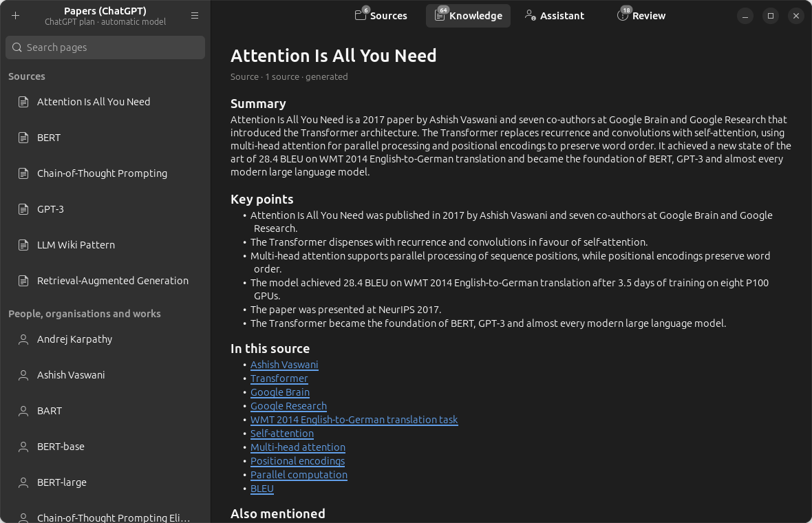This screenshot has height=523, width=812.
Task: Open the Google Research link
Action: point(288,406)
